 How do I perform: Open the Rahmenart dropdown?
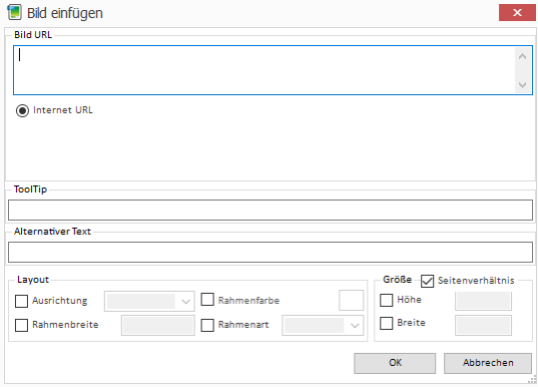point(323,325)
